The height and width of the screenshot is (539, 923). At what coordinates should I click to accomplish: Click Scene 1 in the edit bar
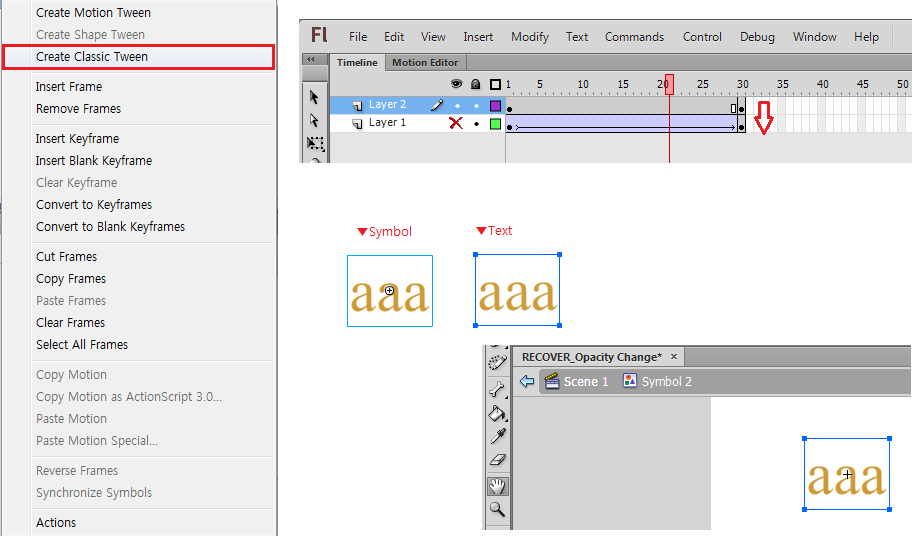(x=586, y=381)
